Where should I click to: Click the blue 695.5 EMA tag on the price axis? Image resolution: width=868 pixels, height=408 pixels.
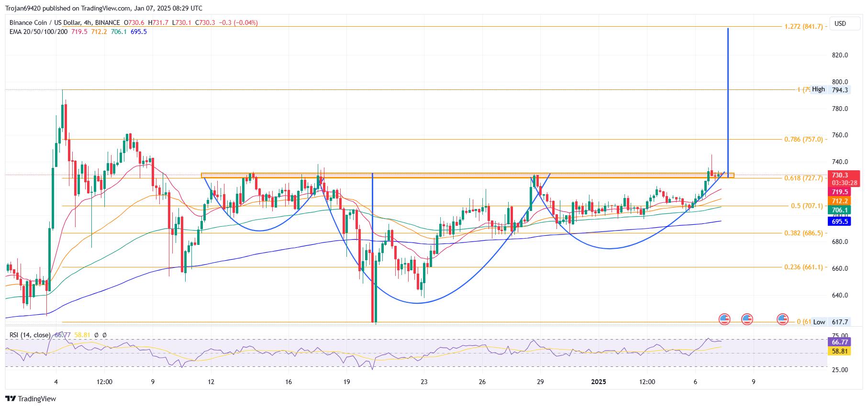(840, 221)
